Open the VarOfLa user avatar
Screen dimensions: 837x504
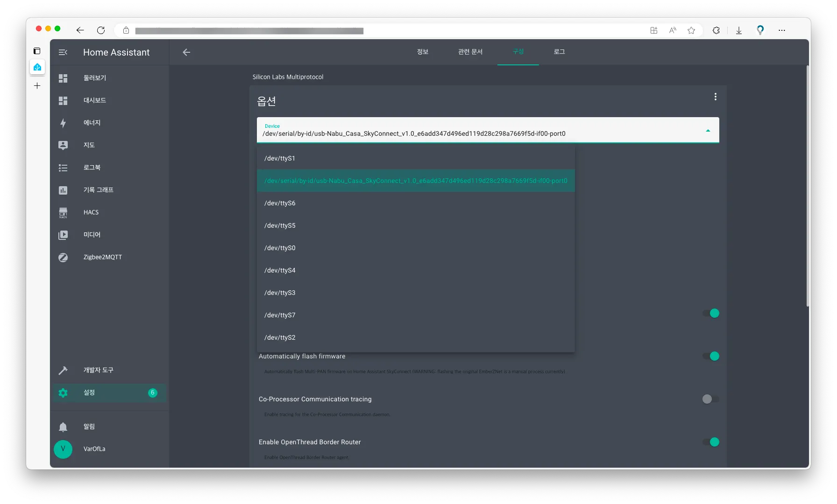coord(63,449)
